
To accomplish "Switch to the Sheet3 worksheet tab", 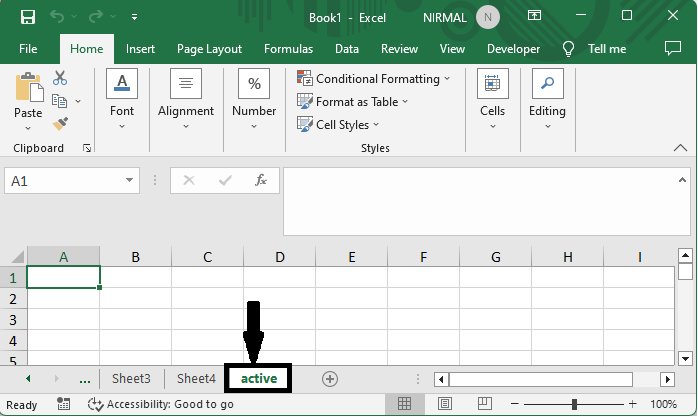I will (131, 379).
